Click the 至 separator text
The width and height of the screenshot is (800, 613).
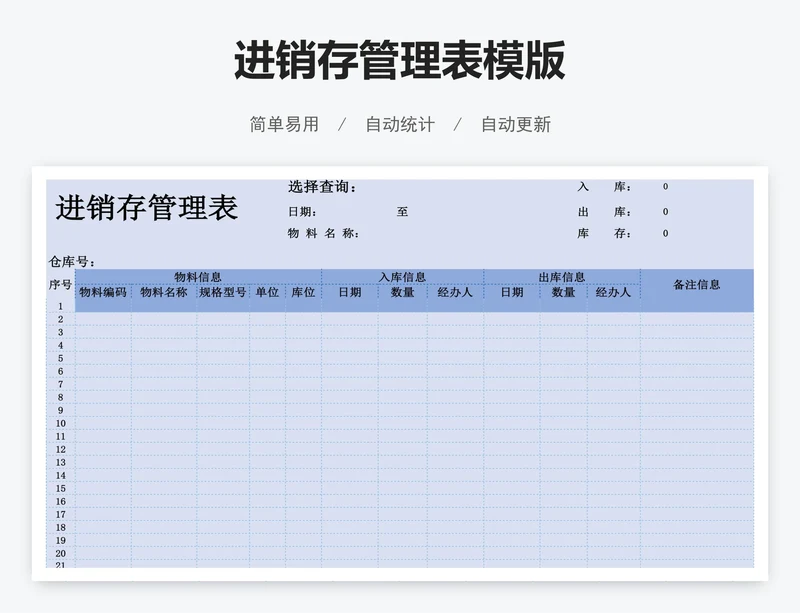click(402, 212)
